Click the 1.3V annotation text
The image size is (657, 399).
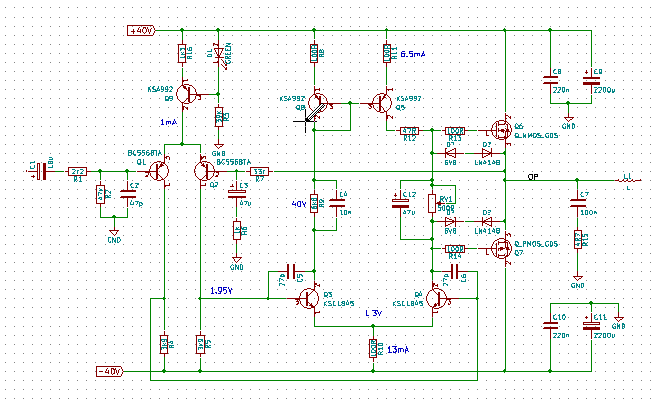374,313
